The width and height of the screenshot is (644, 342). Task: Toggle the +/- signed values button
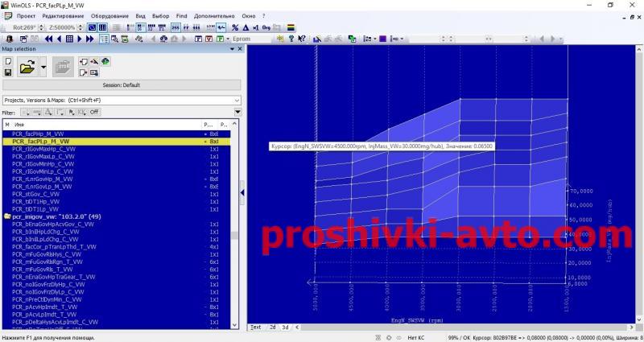click(221, 27)
